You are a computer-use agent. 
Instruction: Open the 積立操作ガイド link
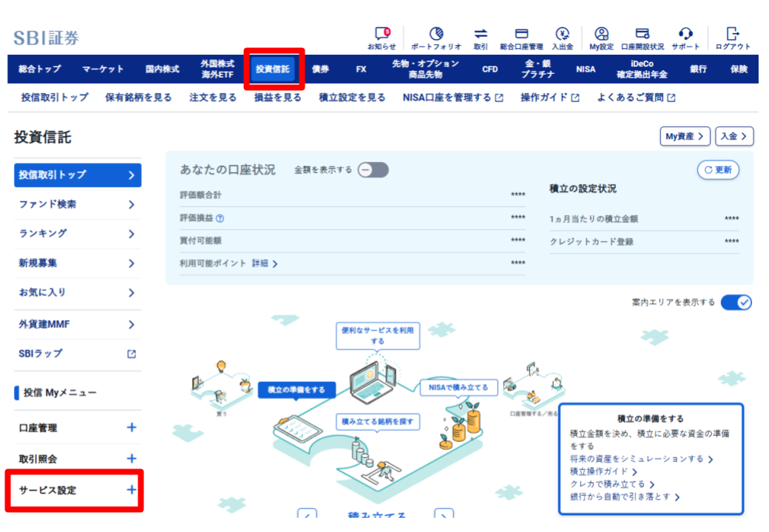click(603, 471)
